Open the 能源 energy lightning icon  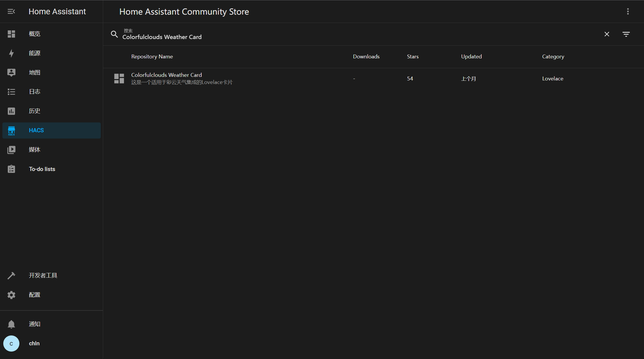(x=11, y=53)
